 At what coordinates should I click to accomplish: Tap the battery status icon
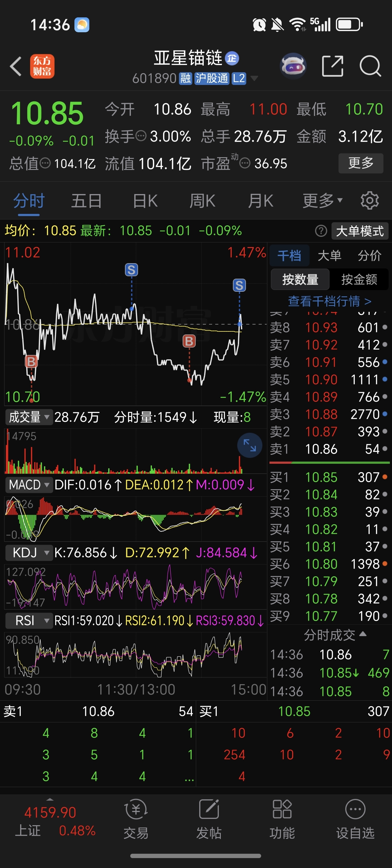click(349, 24)
